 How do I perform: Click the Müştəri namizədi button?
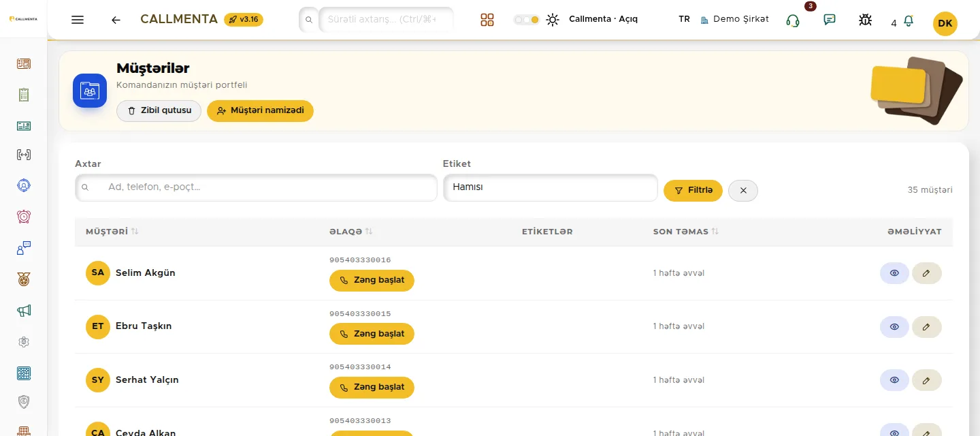260,110
